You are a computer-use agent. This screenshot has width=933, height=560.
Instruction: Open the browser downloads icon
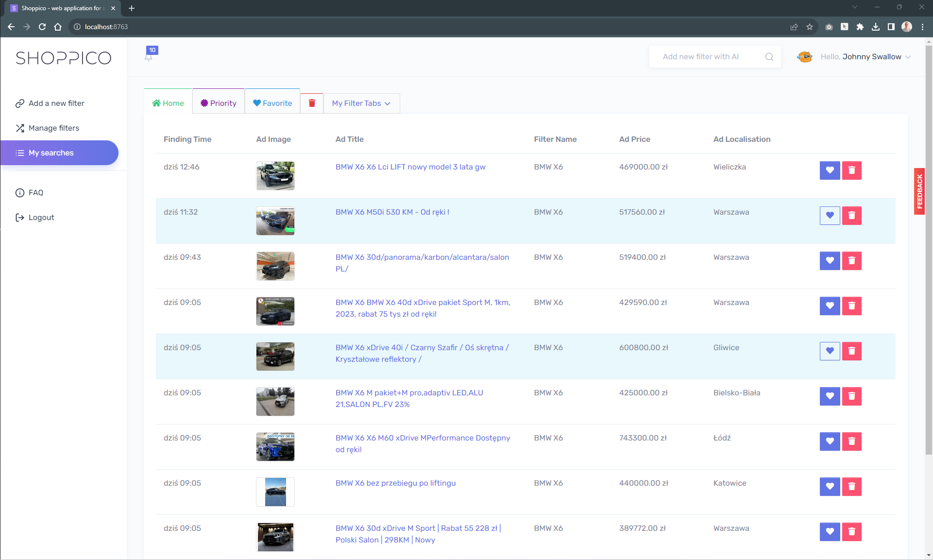876,27
